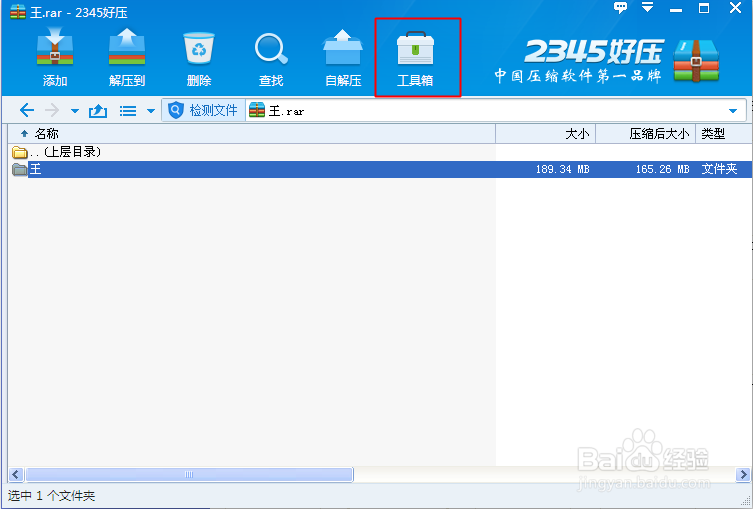Click the list view mode icon

pyautogui.click(x=128, y=111)
